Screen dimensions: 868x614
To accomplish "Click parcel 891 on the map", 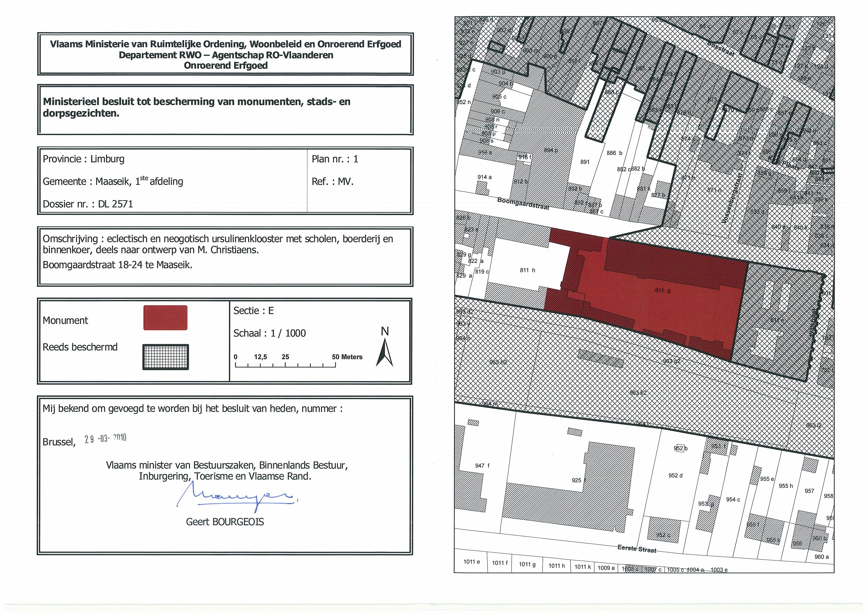I will click(x=585, y=162).
